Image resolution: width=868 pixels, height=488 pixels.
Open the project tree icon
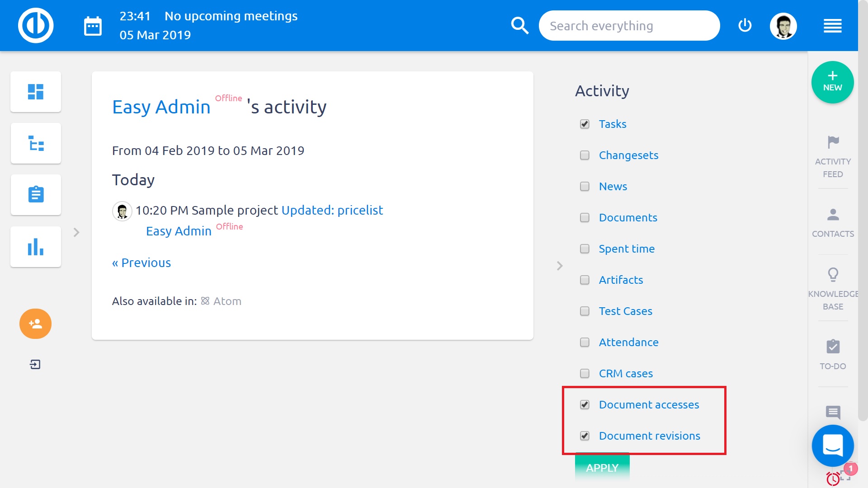(x=35, y=143)
